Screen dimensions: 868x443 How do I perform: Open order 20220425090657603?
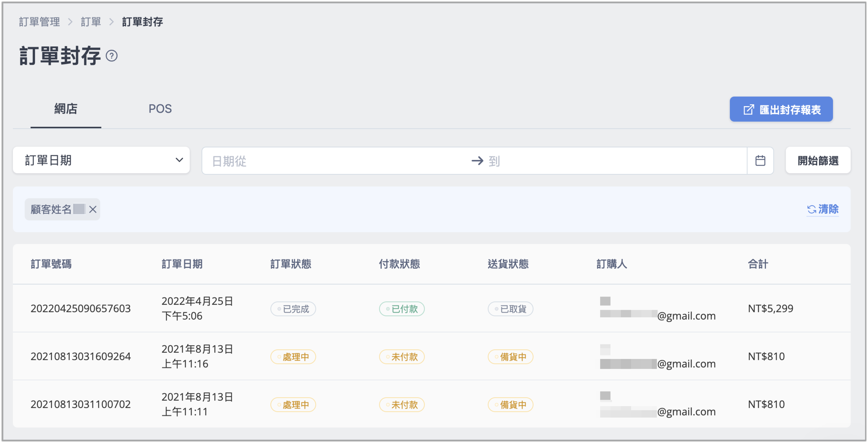coord(80,308)
